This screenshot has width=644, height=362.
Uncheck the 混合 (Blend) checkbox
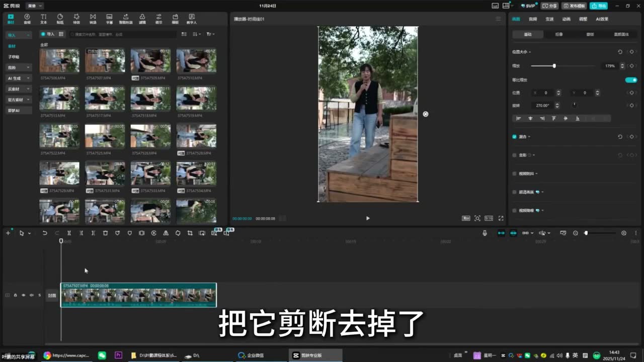coord(514,137)
